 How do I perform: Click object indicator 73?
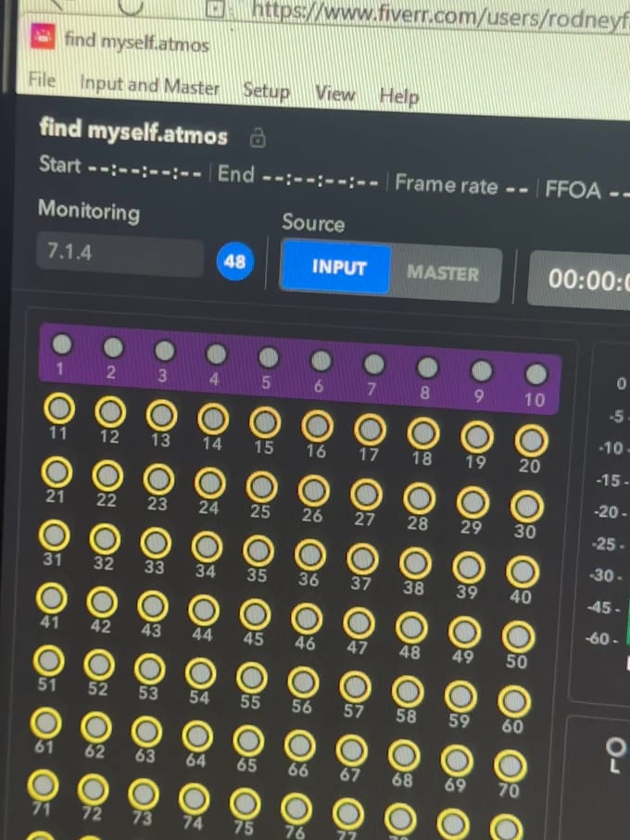click(x=143, y=794)
